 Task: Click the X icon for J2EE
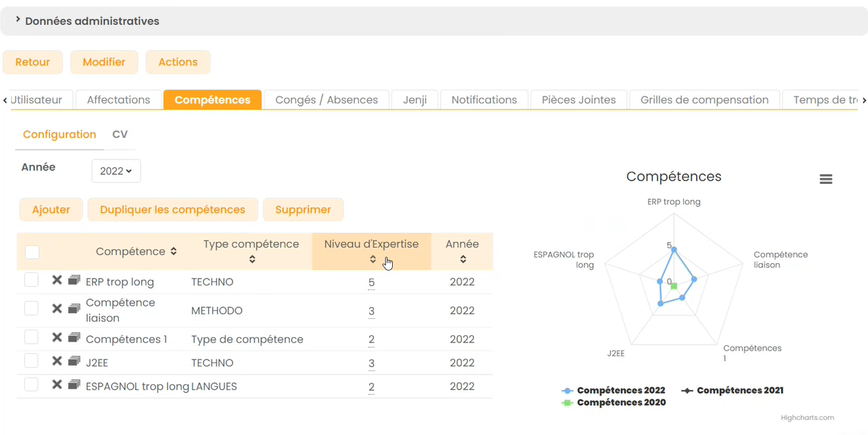click(x=57, y=361)
